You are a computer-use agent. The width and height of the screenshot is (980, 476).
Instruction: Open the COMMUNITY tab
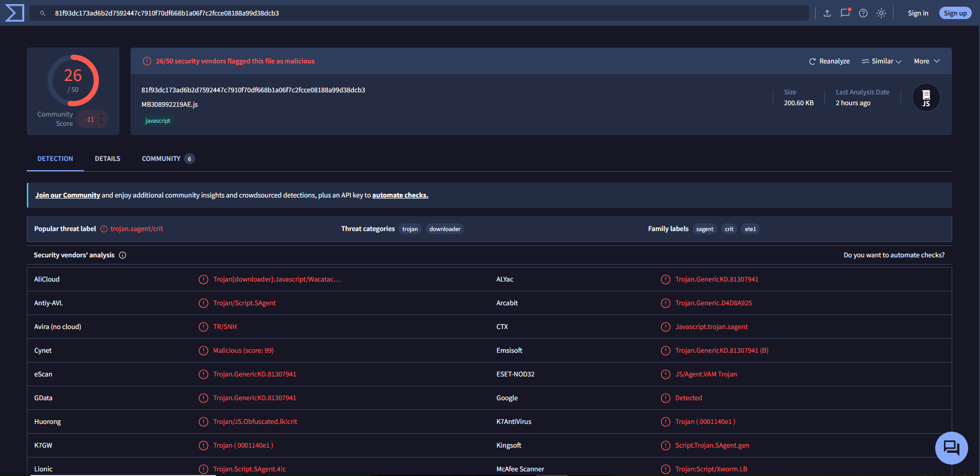click(x=168, y=159)
